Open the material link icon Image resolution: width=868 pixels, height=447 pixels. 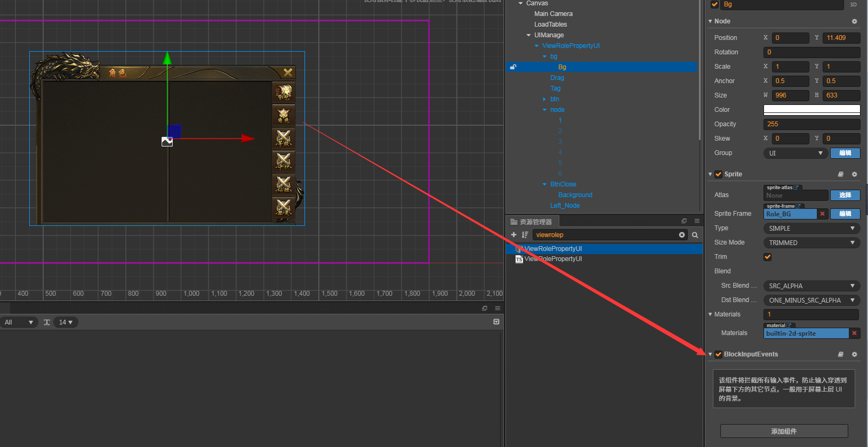(x=789, y=326)
